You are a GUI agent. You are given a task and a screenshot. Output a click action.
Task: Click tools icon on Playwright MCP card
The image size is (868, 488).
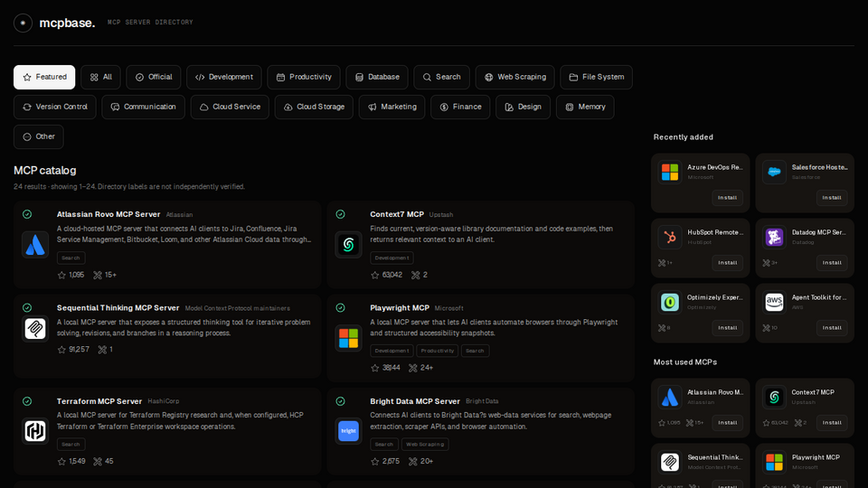pyautogui.click(x=413, y=368)
